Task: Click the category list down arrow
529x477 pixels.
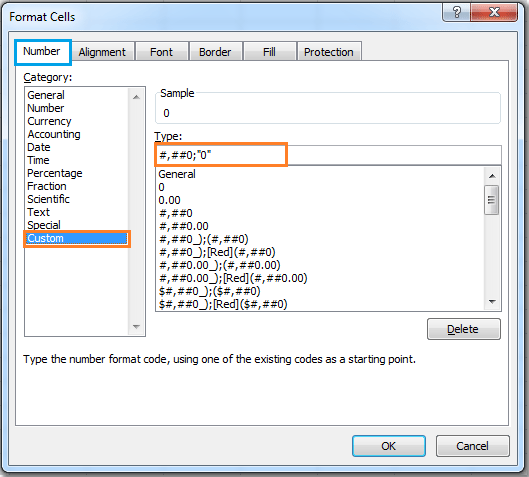Action: 136,327
